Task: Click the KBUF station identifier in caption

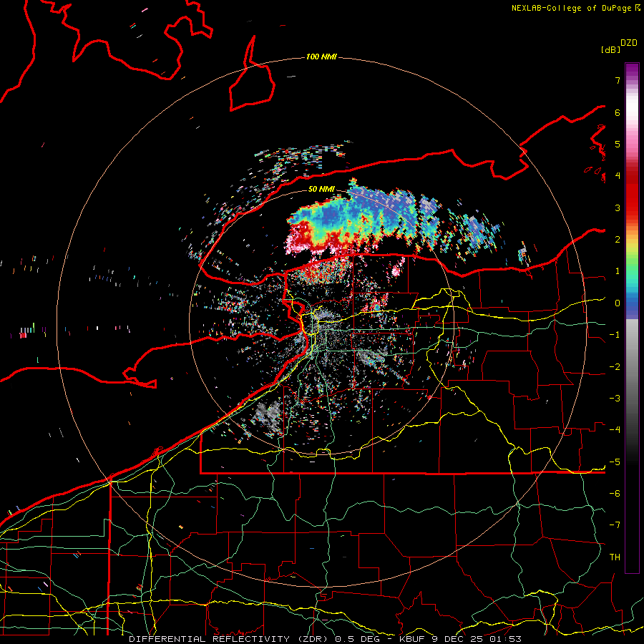Action: click(413, 639)
